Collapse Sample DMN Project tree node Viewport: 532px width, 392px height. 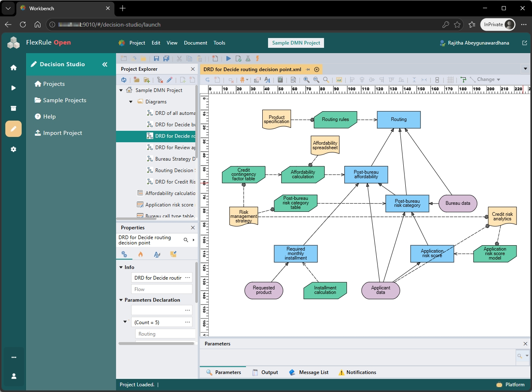click(x=121, y=90)
